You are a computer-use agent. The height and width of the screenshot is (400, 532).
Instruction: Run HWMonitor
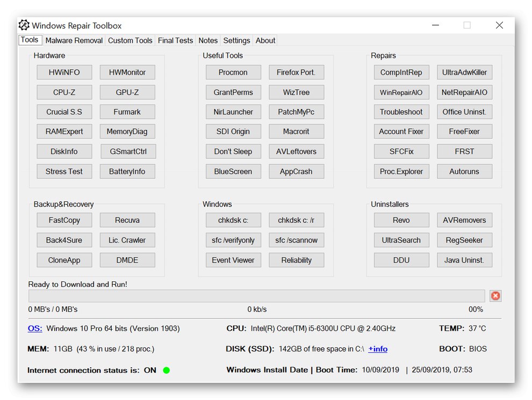pyautogui.click(x=127, y=72)
